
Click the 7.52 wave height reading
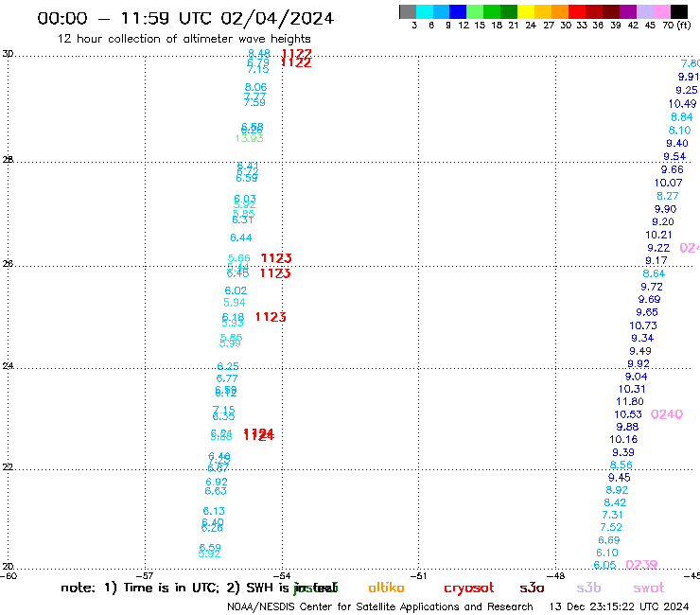(x=611, y=527)
